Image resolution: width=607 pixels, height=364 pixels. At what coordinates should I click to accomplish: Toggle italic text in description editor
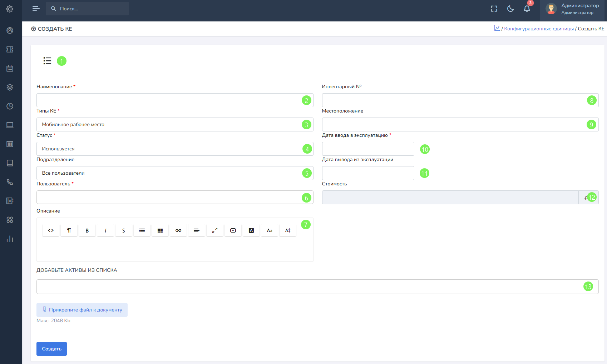tap(105, 230)
